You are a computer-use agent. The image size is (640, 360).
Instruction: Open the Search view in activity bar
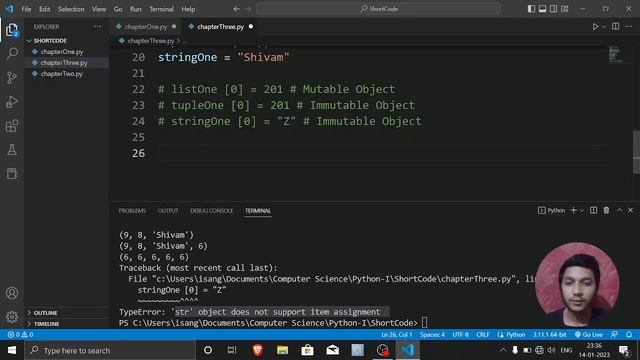point(12,53)
